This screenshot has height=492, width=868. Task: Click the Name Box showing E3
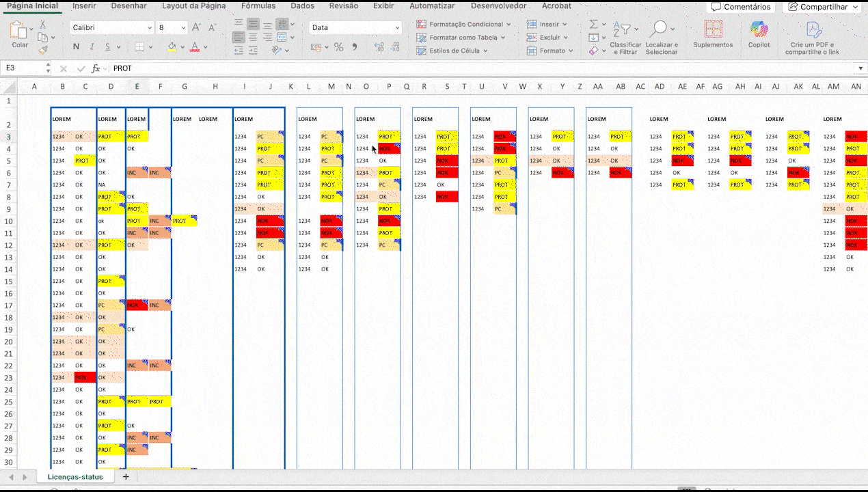coord(24,68)
